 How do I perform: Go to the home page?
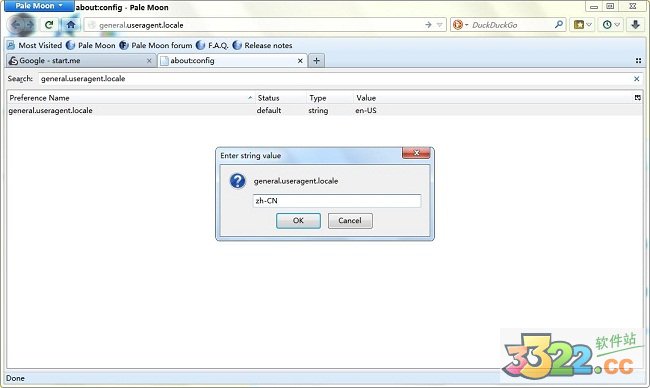tap(71, 25)
